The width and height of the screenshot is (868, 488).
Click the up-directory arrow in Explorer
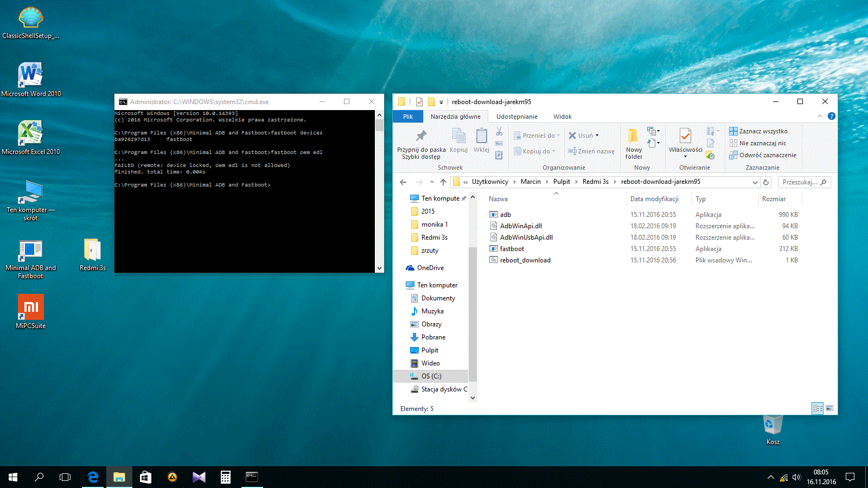[443, 182]
